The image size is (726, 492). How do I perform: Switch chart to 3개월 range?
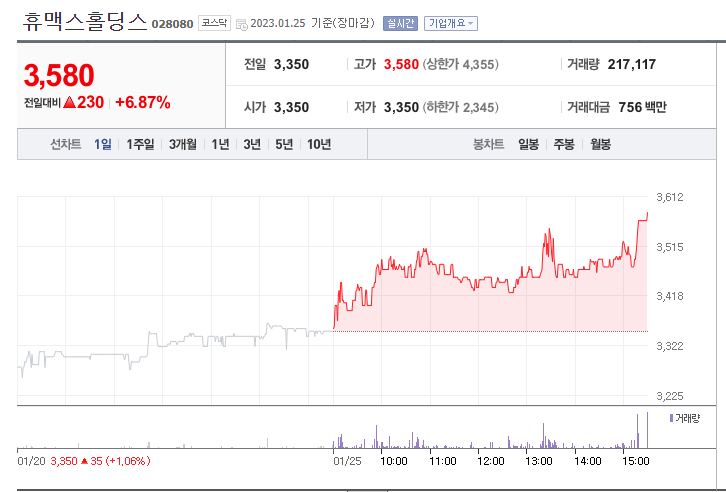pos(182,144)
